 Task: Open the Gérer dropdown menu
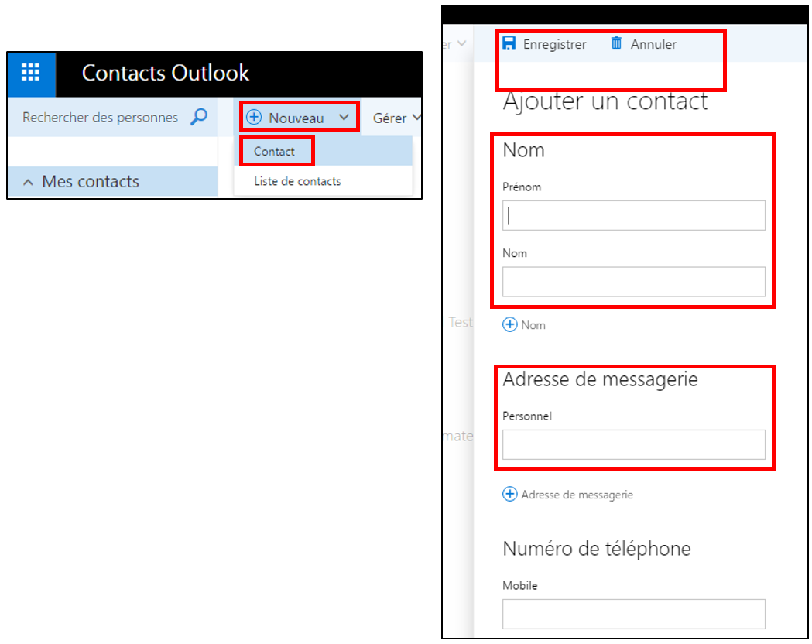coord(396,118)
